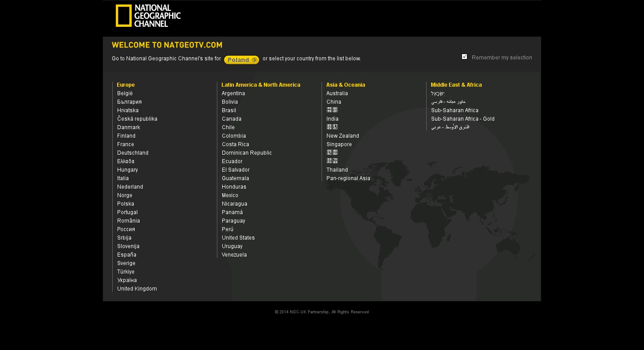Click the Česká republika link
This screenshot has height=350, width=644.
coord(137,119)
